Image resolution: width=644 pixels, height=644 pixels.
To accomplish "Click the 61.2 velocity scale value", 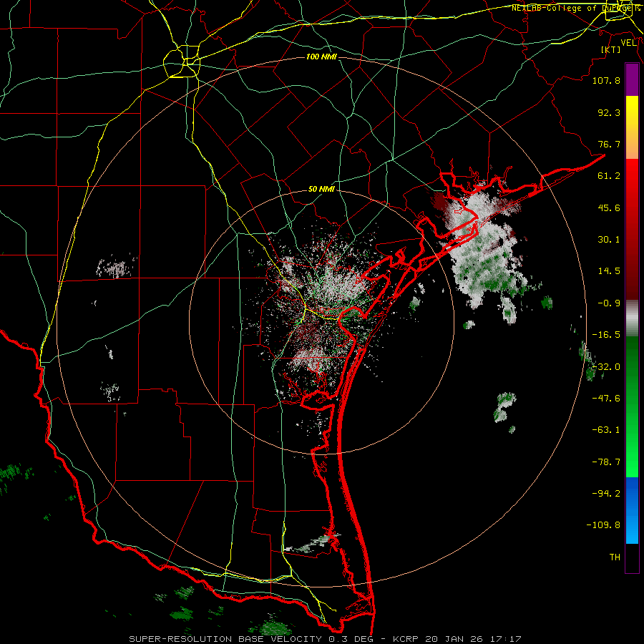I will pyautogui.click(x=609, y=176).
